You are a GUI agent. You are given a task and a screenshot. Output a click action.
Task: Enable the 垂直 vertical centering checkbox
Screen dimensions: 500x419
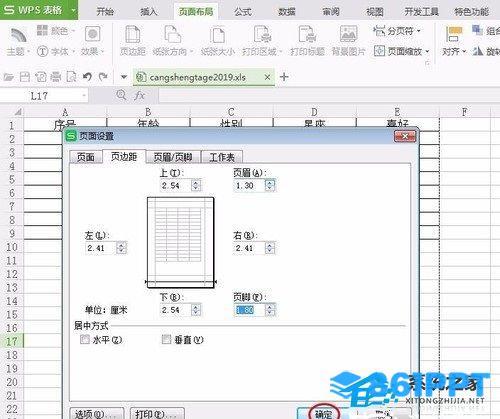[166, 340]
